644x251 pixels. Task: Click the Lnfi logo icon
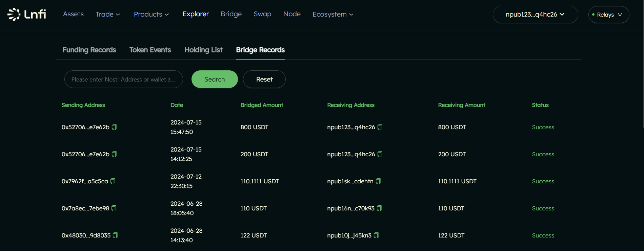click(14, 14)
